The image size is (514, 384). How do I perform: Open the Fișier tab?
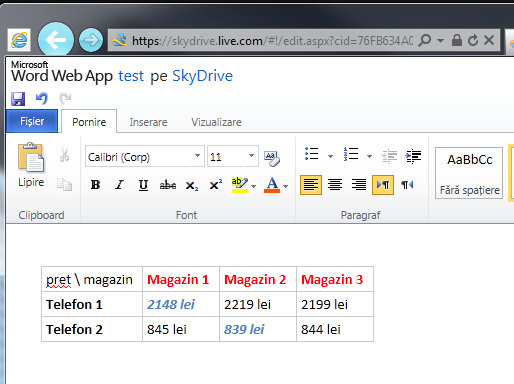tap(32, 121)
